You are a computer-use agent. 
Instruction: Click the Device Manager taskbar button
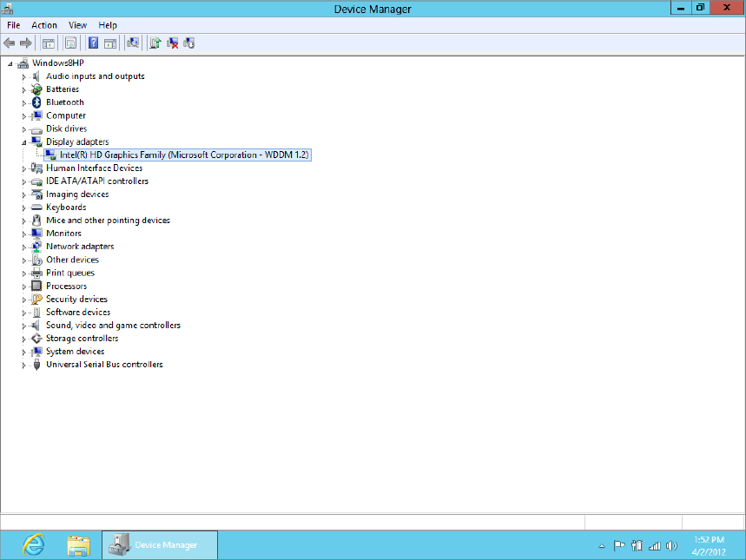[x=160, y=545]
